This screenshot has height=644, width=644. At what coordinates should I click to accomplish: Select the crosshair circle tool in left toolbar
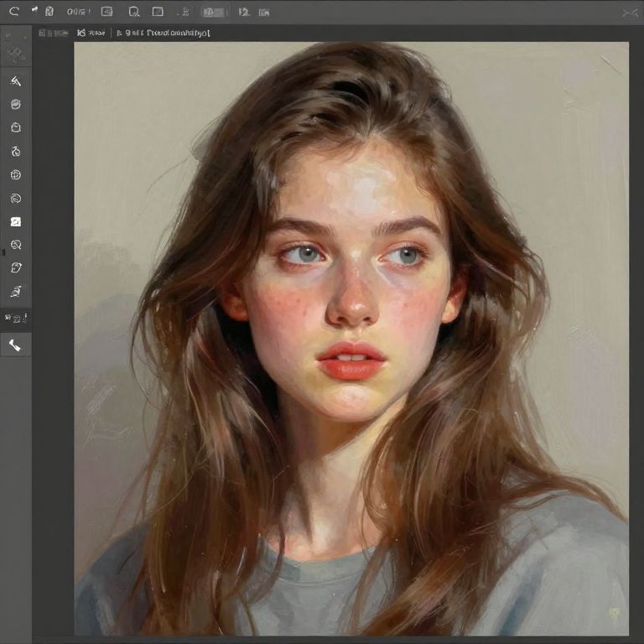(x=15, y=175)
